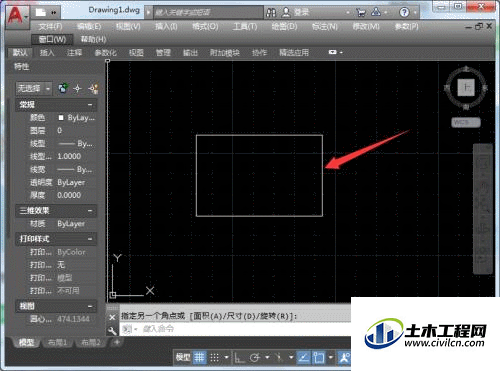
Task: Open the 插入(I) menu
Action: pyautogui.click(x=166, y=26)
